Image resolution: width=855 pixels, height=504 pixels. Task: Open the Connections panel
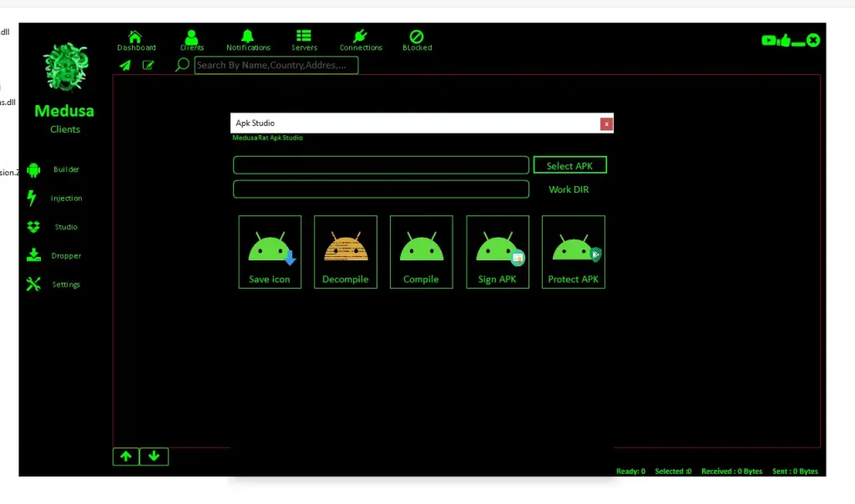click(x=360, y=38)
